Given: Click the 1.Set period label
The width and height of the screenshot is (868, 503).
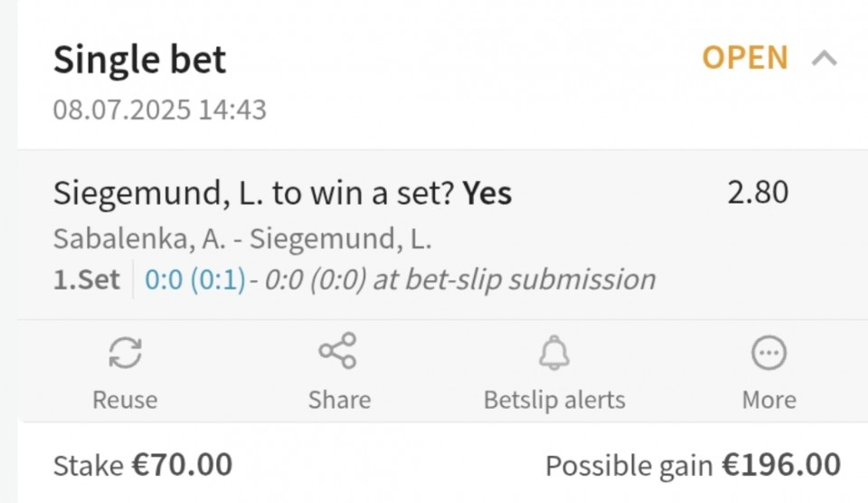Looking at the screenshot, I should pos(87,280).
